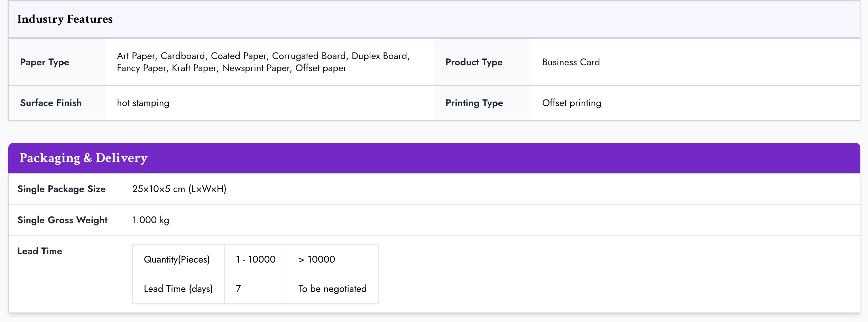
Task: Select the Paper Type label
Action: pos(45,62)
